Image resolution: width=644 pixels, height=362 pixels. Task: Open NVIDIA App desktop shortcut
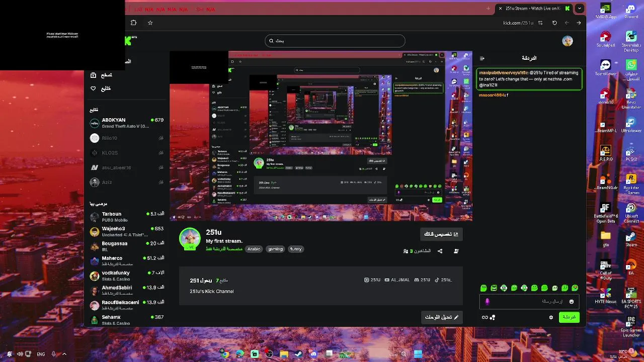606,11
